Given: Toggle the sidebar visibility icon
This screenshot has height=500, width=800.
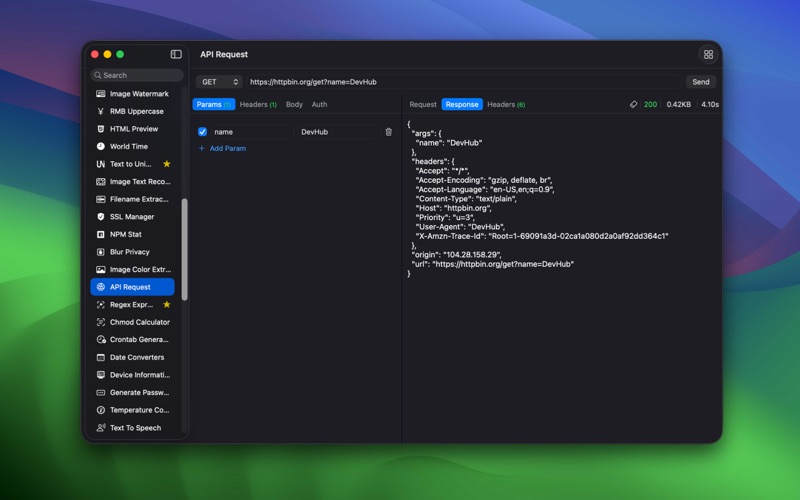Looking at the screenshot, I should pos(176,54).
